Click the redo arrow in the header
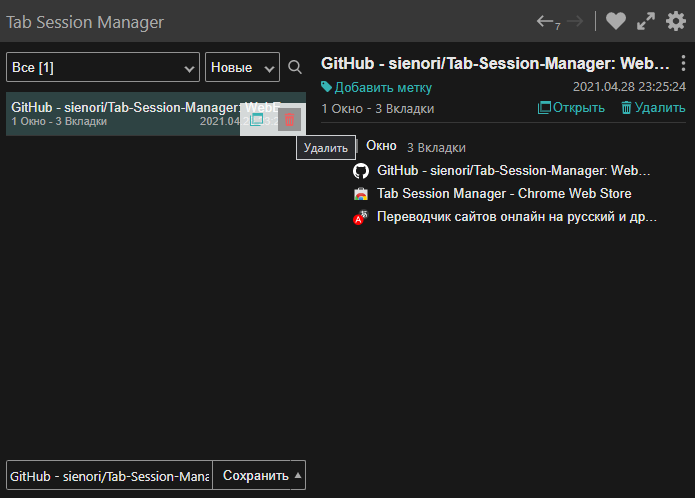This screenshot has height=498, width=695. click(x=575, y=21)
